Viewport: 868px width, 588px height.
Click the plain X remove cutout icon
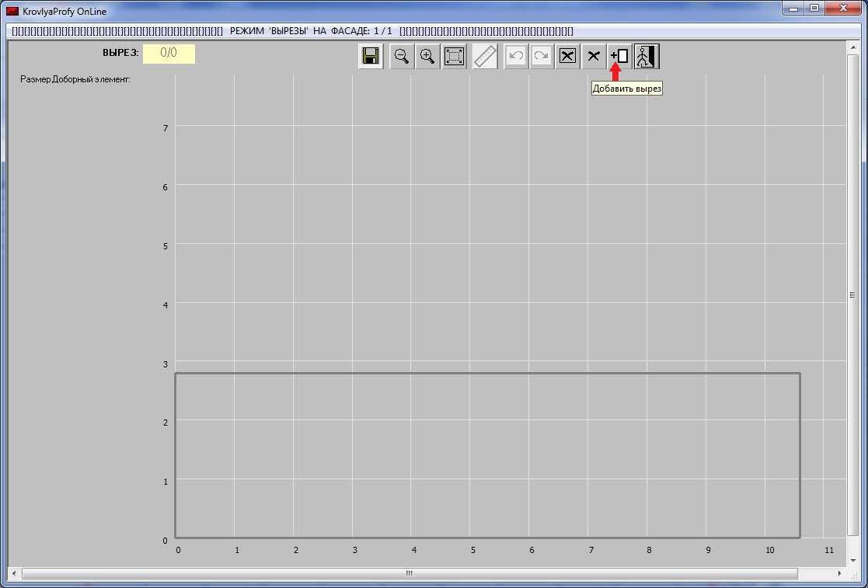click(x=594, y=56)
